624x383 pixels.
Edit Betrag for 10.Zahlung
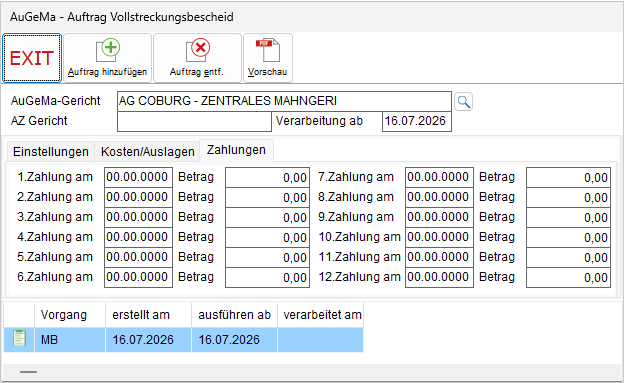(568, 237)
